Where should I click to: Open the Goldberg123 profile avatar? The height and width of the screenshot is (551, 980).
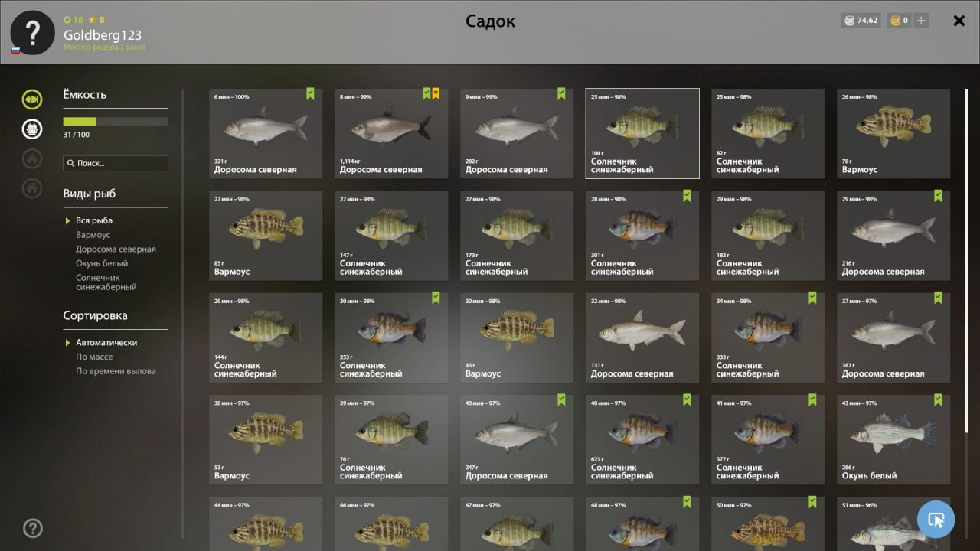[32, 33]
